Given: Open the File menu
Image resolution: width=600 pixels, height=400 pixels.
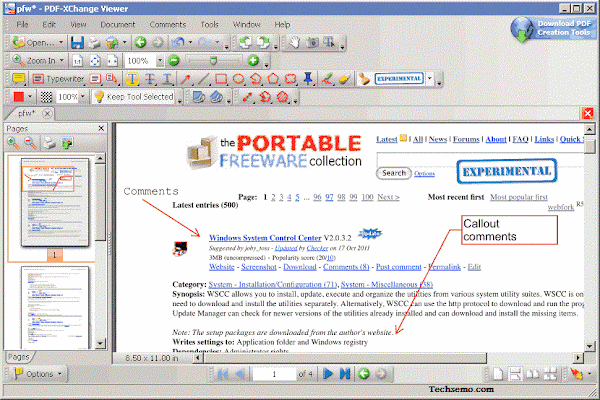Looking at the screenshot, I should [22, 24].
